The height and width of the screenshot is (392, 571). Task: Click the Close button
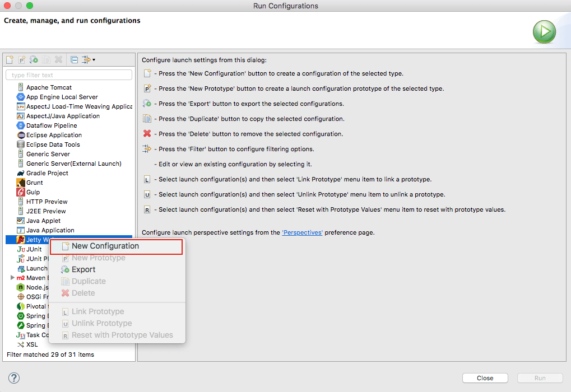485,377
